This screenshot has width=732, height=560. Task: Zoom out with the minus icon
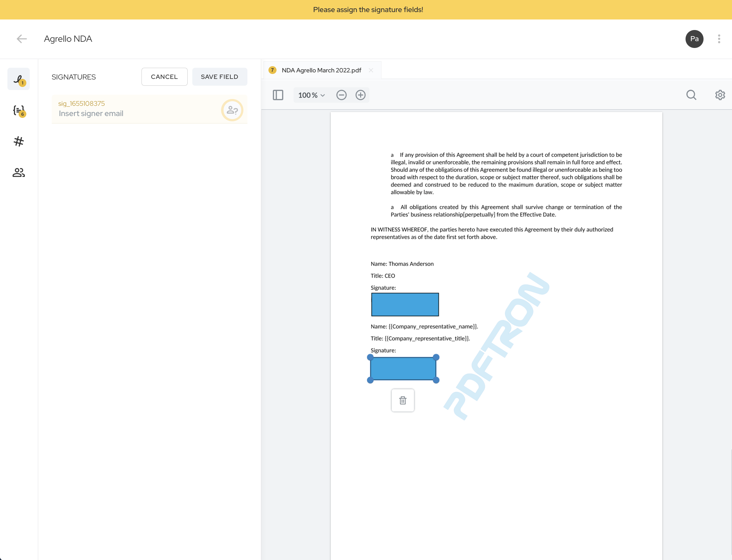click(341, 95)
